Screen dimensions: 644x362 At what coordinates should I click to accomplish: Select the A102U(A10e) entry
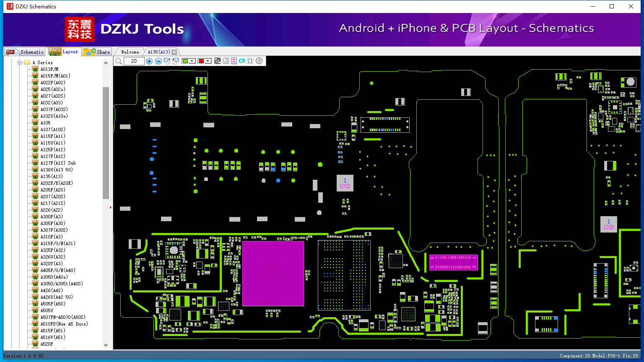[54, 116]
